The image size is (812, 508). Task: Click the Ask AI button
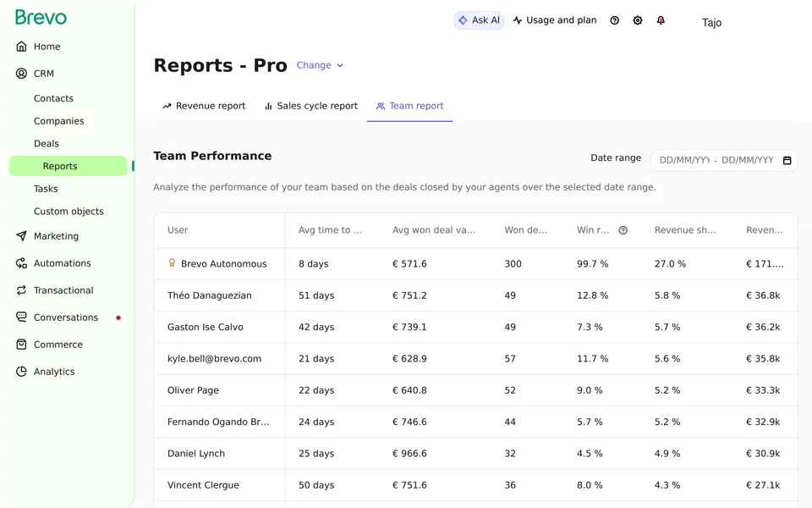(479, 20)
